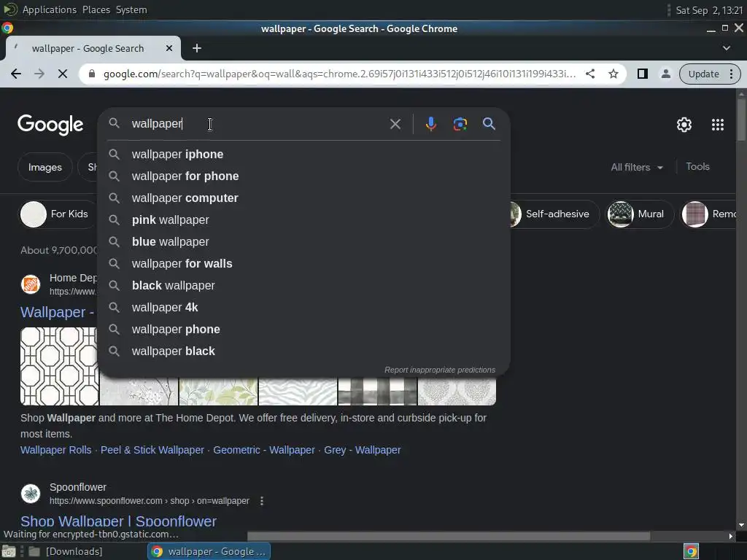Open the Home Depot favicon result

point(31,284)
